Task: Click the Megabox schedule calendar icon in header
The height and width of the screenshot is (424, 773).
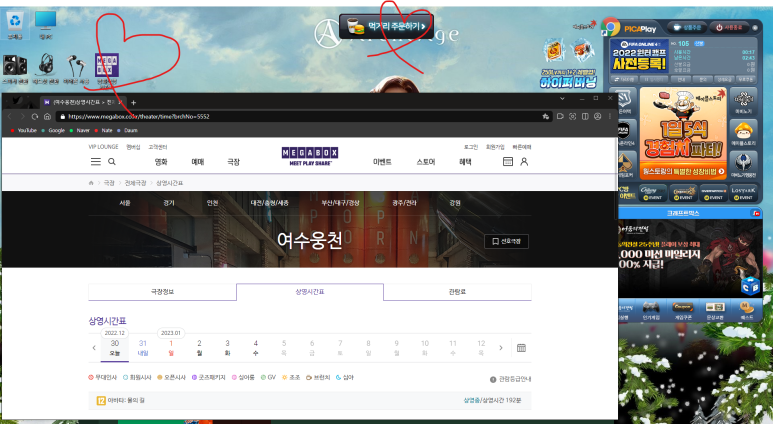Action: 508,162
